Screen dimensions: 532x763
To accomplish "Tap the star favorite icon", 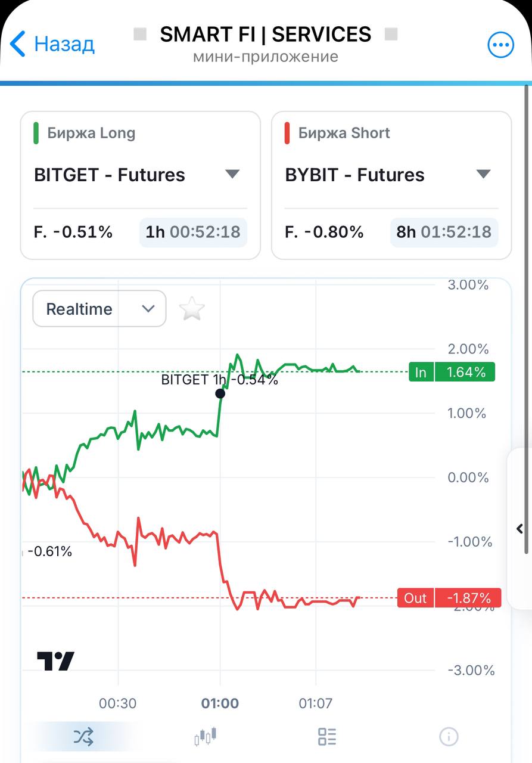I will click(192, 309).
